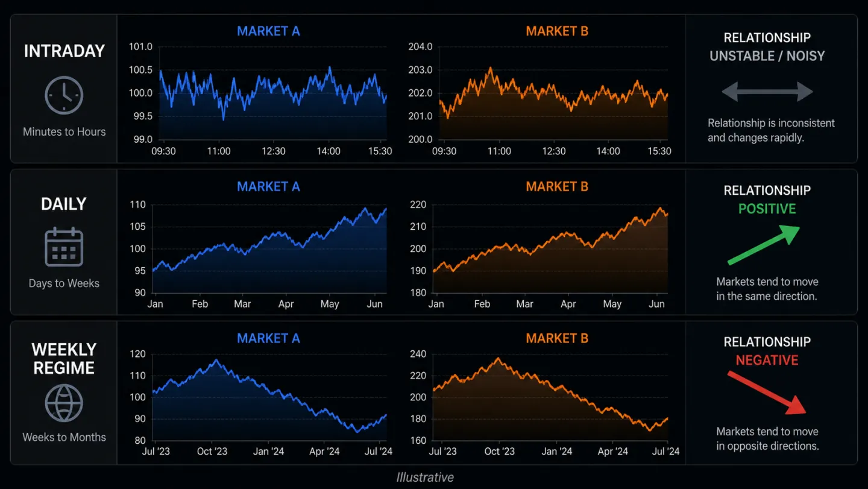868x489 pixels.
Task: Click the UNSTABLE / NOISY label
Action: 767,56
